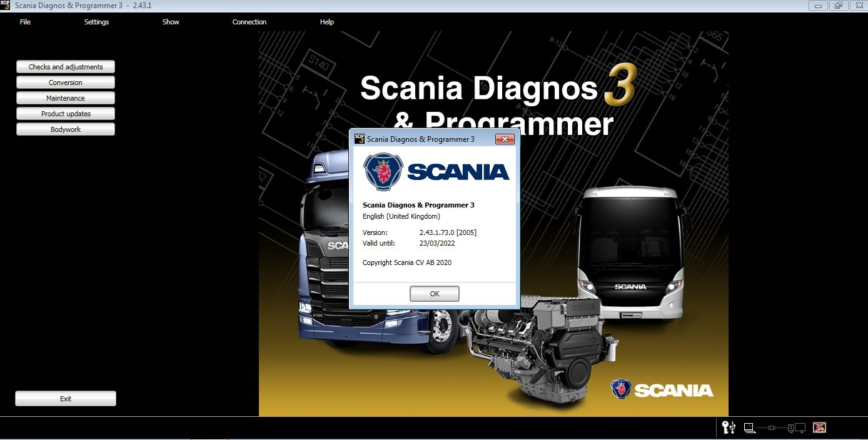Screen dimensions: 868x440
Task: Click the USB dongle key icon in status bar
Action: click(727, 427)
